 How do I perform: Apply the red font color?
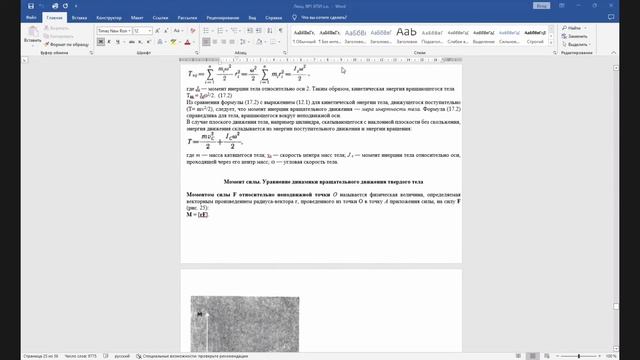(x=187, y=42)
